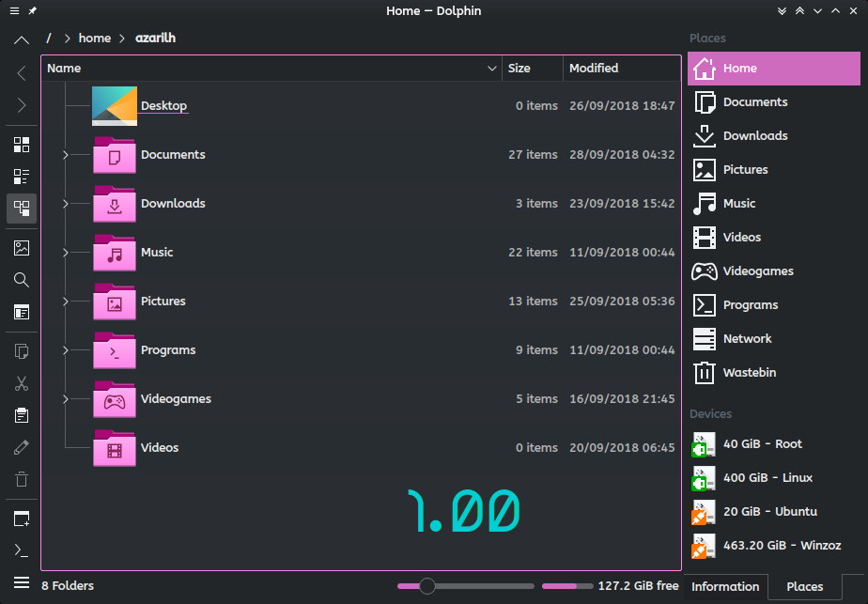Expand the Pictures folder tree
The width and height of the screenshot is (868, 604).
click(x=66, y=302)
